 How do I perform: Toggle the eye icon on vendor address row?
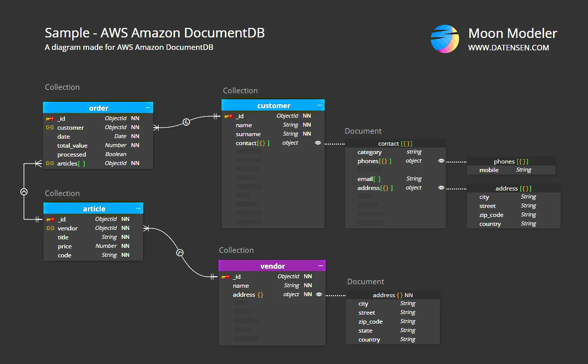point(319,295)
